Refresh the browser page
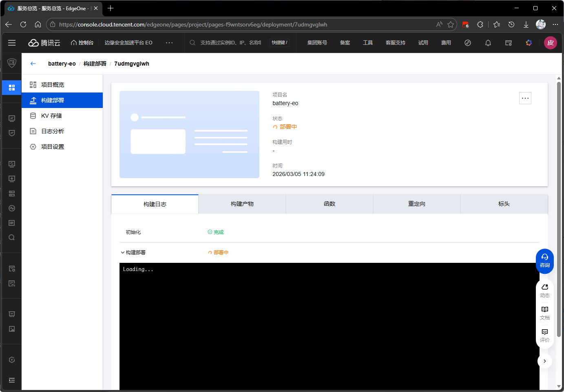The image size is (564, 392). (x=23, y=24)
